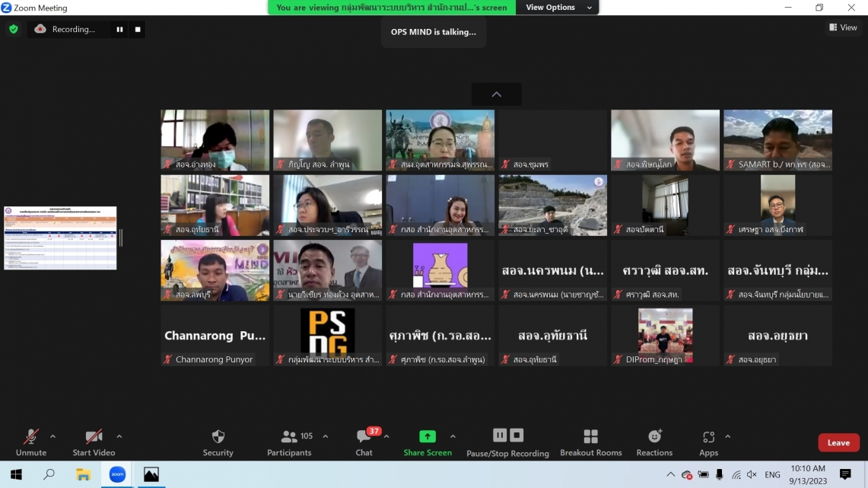
Task: Click the red-marked sync status tray icon
Action: [687, 475]
